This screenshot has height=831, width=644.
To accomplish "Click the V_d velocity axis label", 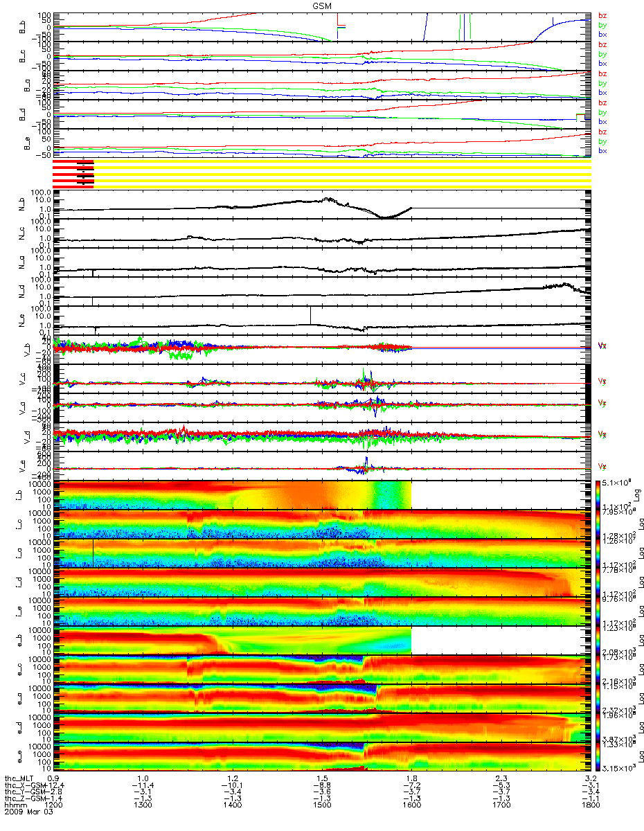I will tap(28, 438).
